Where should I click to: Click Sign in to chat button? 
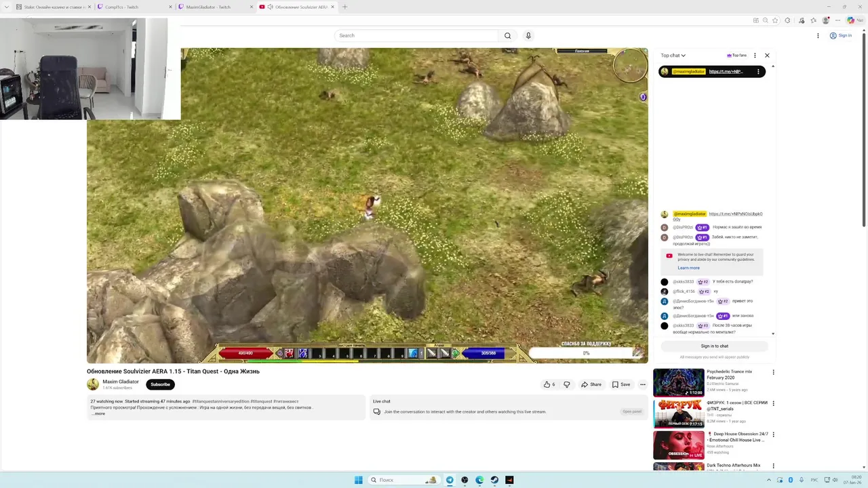(x=714, y=346)
